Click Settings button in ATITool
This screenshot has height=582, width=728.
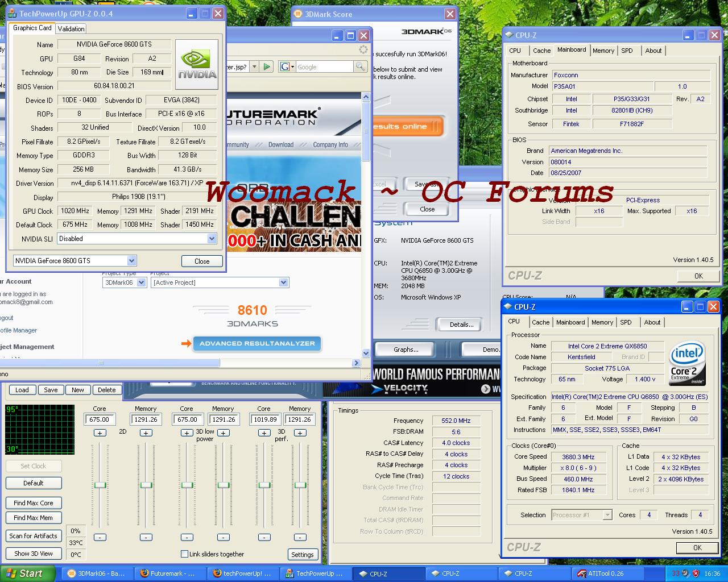[x=303, y=555]
